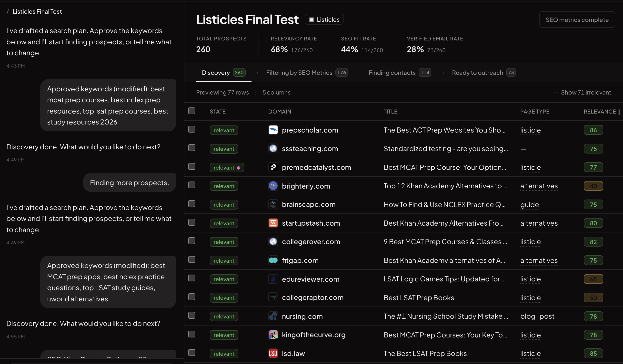Click listicle page type for prepscholar.com
Viewport: 623px width, 364px height.
pos(530,130)
